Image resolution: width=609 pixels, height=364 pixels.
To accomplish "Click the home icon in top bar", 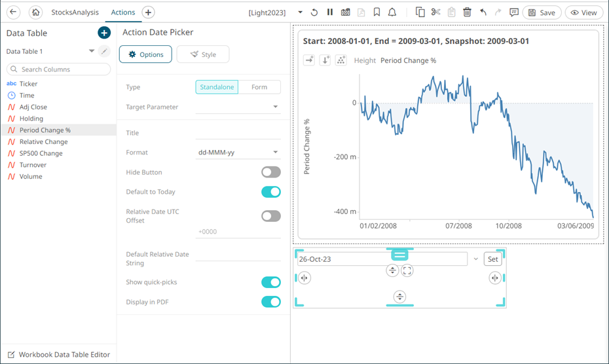I will (x=35, y=12).
